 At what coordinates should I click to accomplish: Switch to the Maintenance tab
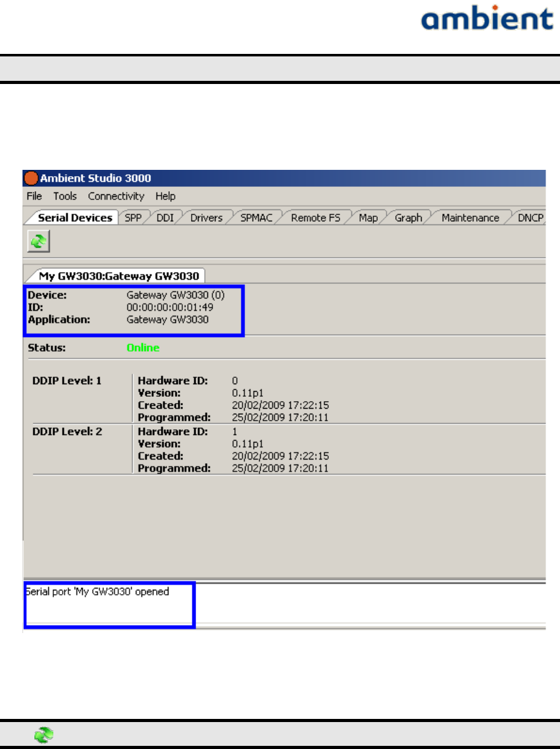pyautogui.click(x=470, y=218)
